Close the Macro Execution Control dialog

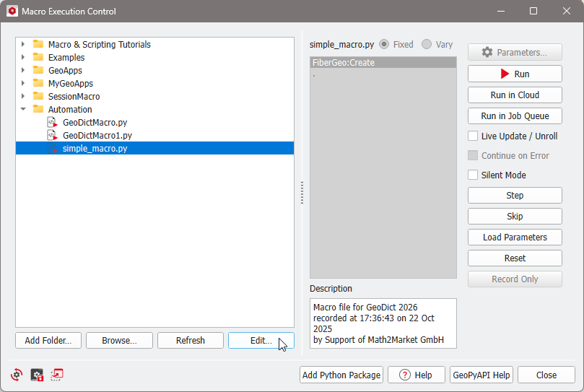tap(546, 375)
